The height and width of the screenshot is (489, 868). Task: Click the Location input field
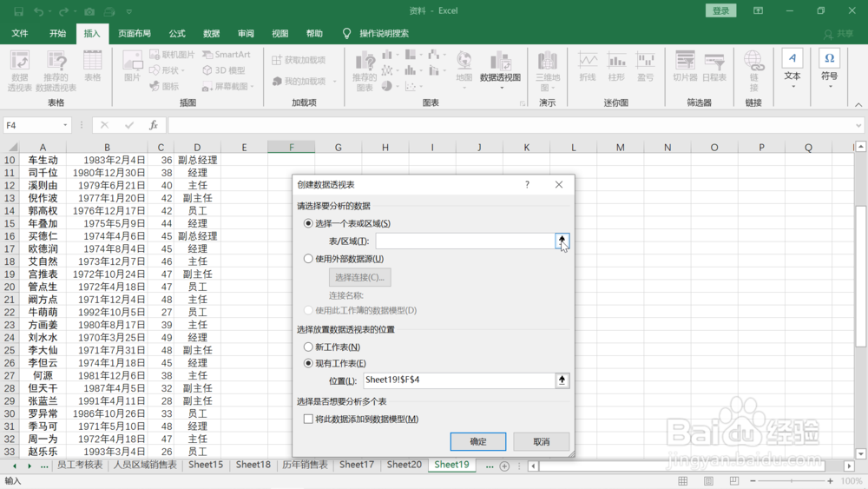[459, 380]
